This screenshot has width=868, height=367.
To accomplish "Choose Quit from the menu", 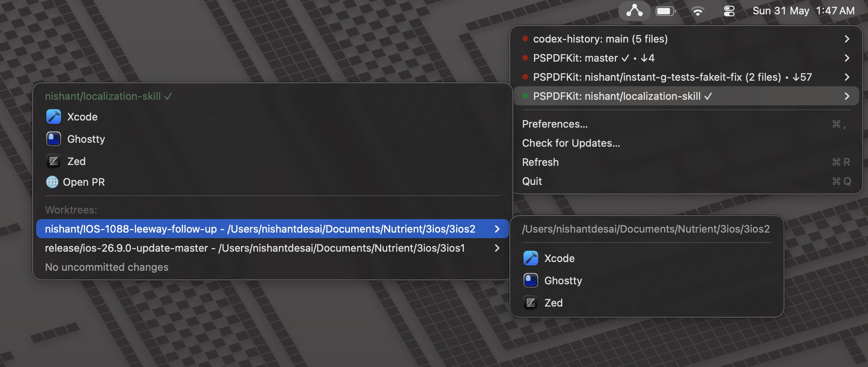I will 687,181.
